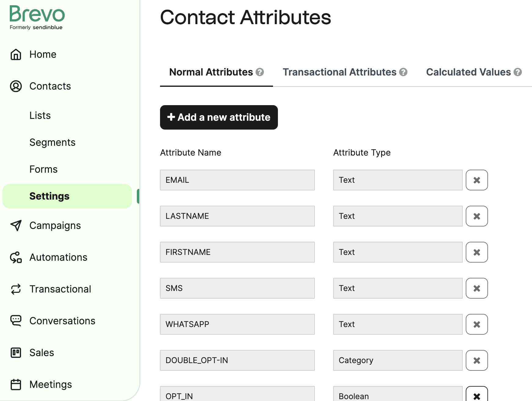Click the Transactional arrows icon
Screen dimensions: 532x401
pyautogui.click(x=16, y=289)
